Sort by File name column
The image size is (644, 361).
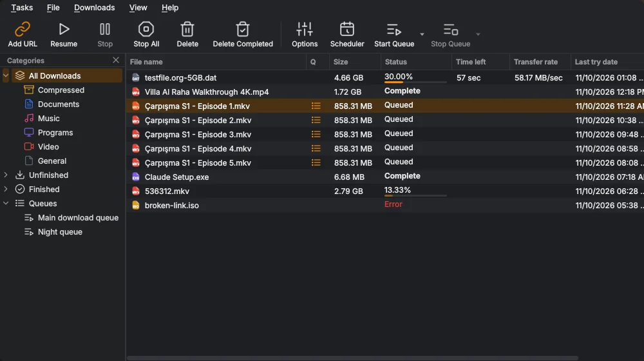[x=216, y=62]
